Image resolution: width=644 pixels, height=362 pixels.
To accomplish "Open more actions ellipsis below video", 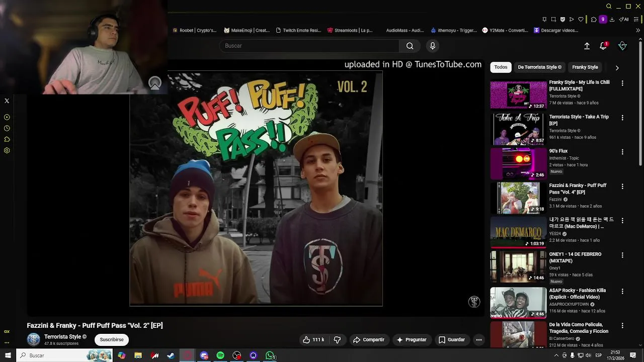I will pos(479,340).
